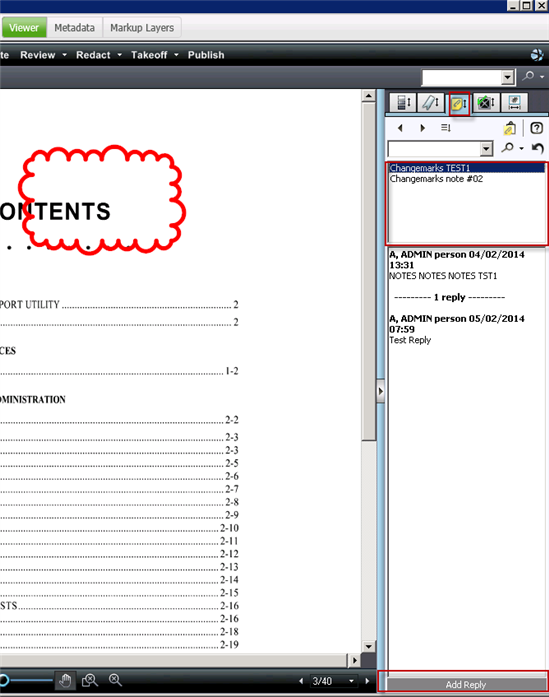Click the reset search undo arrow

pyautogui.click(x=538, y=148)
